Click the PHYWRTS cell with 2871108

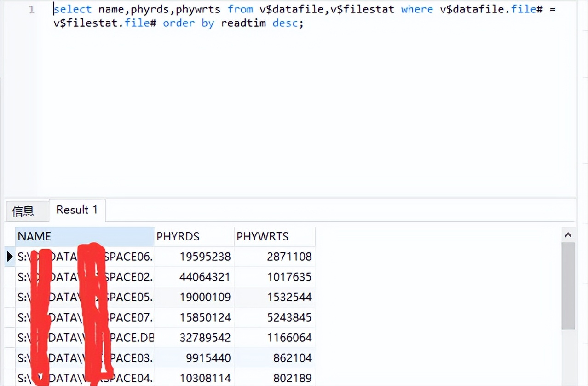(274, 257)
